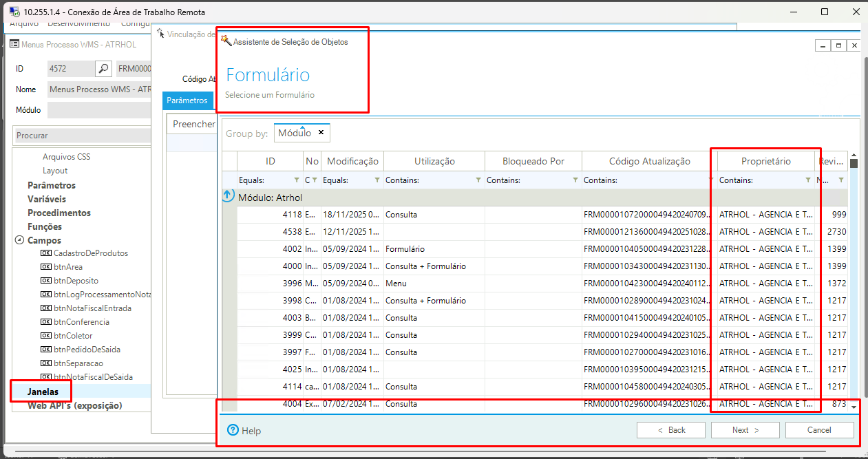Screen dimensions: 868x459
Task: Click the wizard wand icon in title
Action: [x=226, y=41]
